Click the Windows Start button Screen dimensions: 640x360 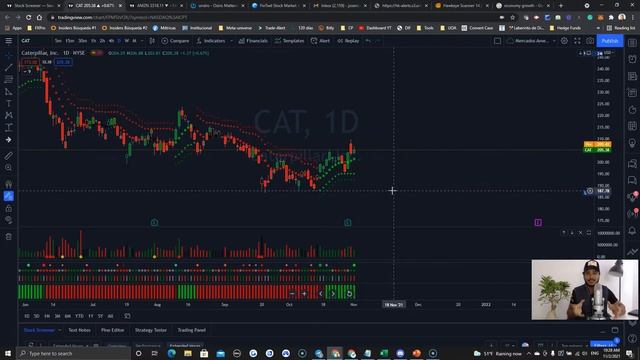(x=8, y=353)
